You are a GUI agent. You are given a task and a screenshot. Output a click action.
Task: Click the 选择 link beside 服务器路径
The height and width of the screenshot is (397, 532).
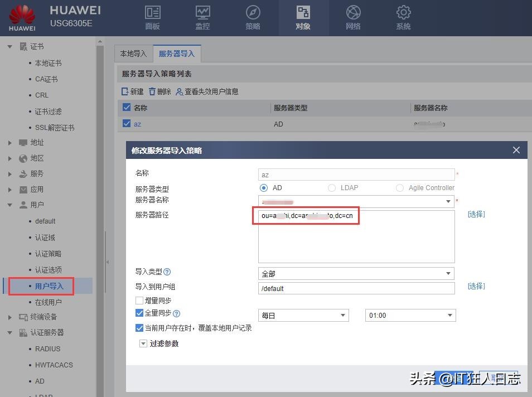pos(476,214)
